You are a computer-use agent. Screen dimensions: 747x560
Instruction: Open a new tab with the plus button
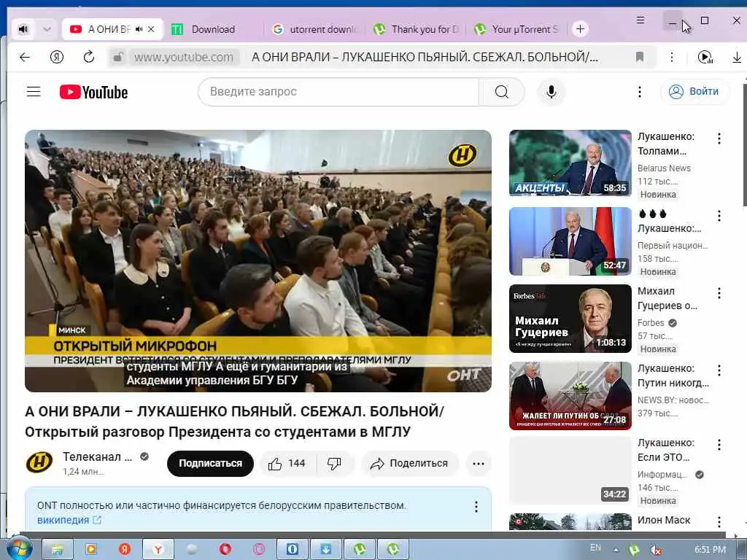[x=580, y=29]
